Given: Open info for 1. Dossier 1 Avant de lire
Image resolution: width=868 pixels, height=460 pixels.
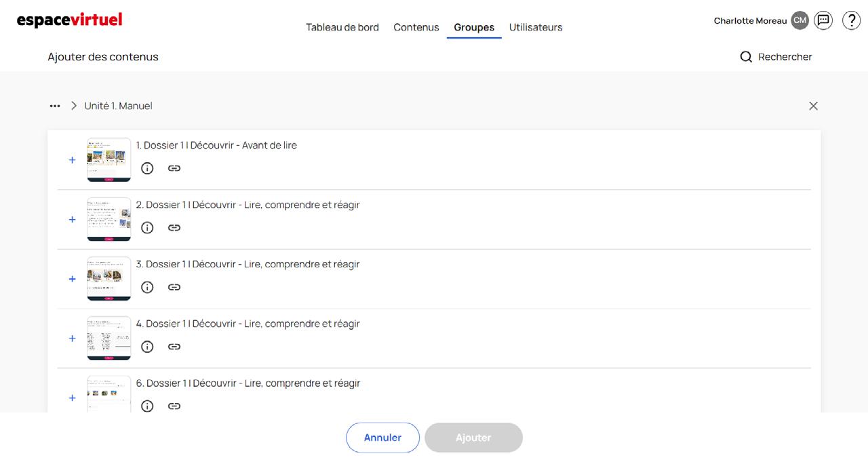Looking at the screenshot, I should click(x=147, y=168).
